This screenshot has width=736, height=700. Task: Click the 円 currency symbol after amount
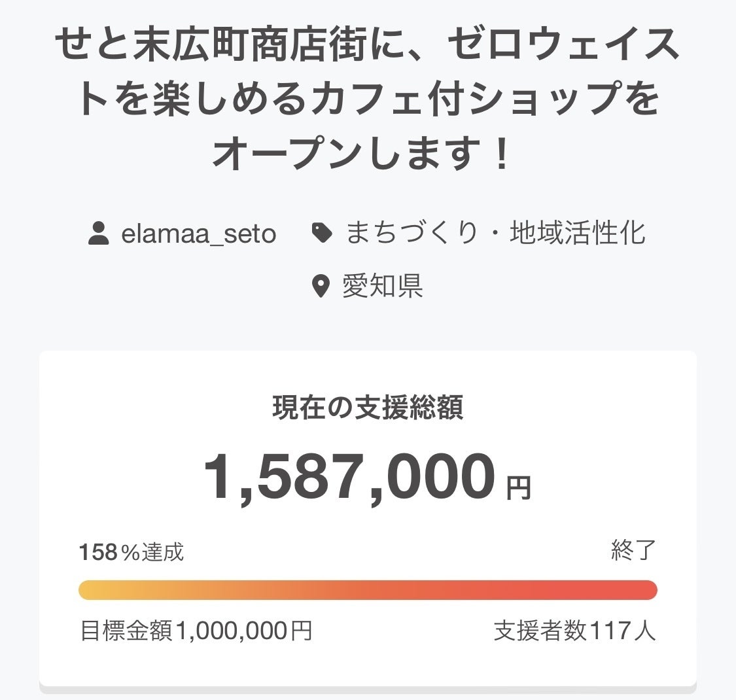point(519,488)
